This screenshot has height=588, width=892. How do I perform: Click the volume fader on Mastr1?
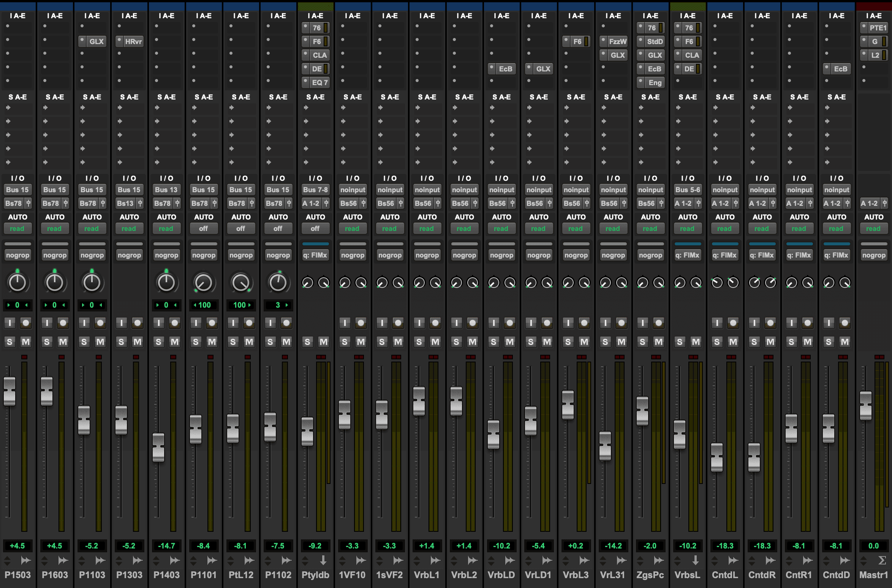coord(866,406)
